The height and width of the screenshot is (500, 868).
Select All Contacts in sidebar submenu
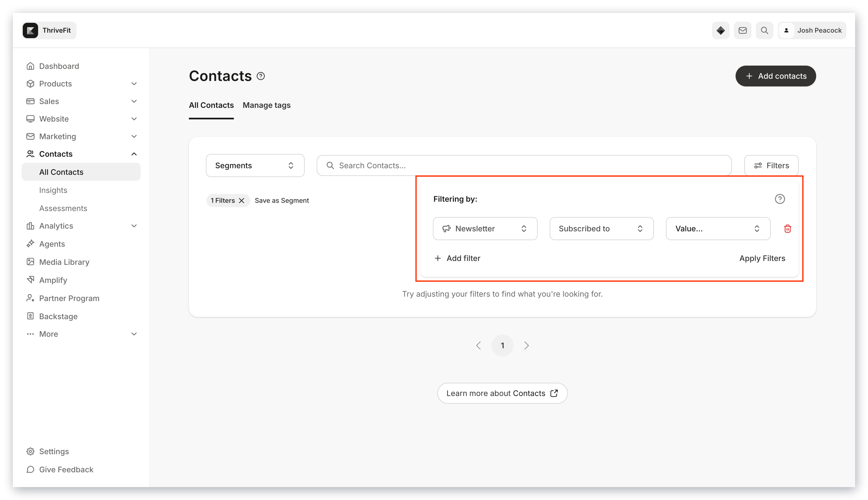pyautogui.click(x=81, y=172)
